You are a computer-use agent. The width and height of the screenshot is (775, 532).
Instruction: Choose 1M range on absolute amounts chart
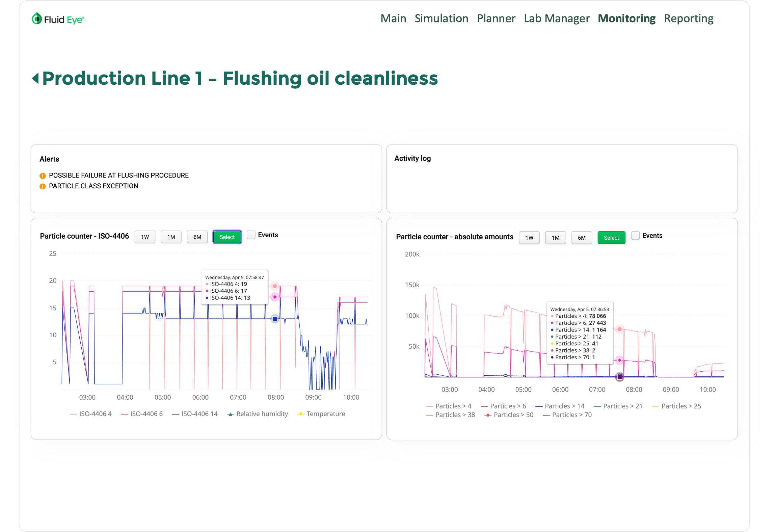[555, 238]
